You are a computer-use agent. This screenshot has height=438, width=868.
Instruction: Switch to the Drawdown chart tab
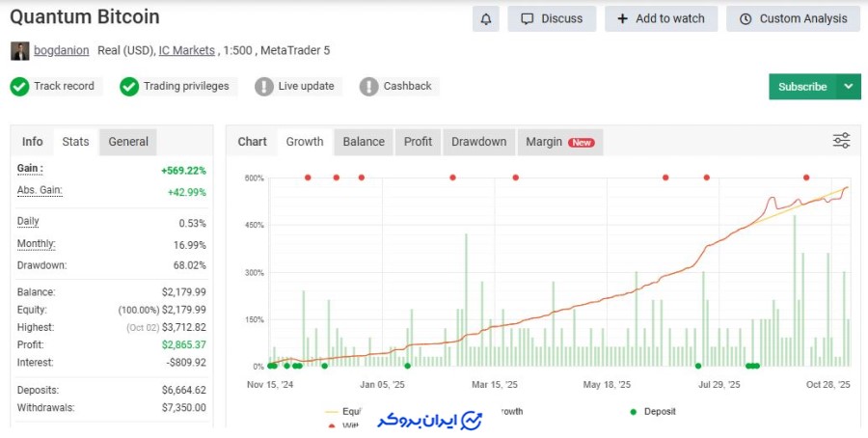click(x=478, y=142)
